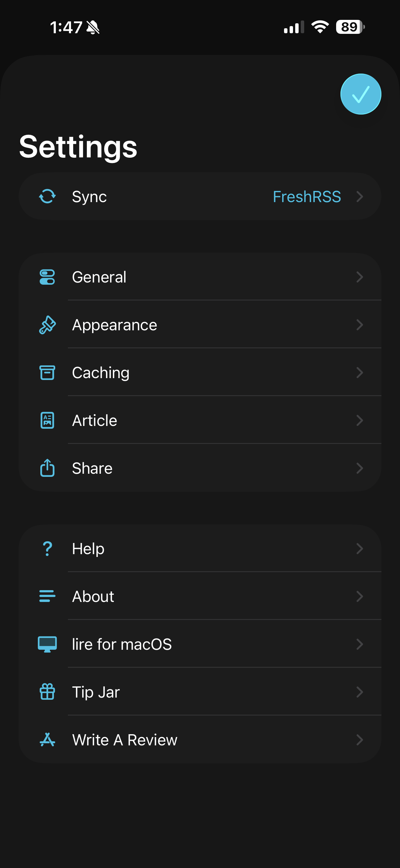Screen dimensions: 400x868
Task: Select the lire for macOS entry
Action: click(x=122, y=644)
